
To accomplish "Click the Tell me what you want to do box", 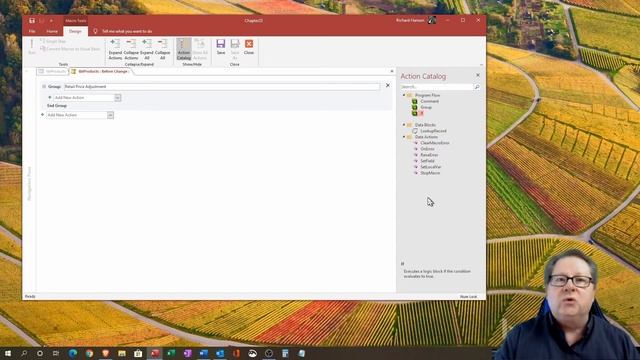I will pyautogui.click(x=127, y=31).
